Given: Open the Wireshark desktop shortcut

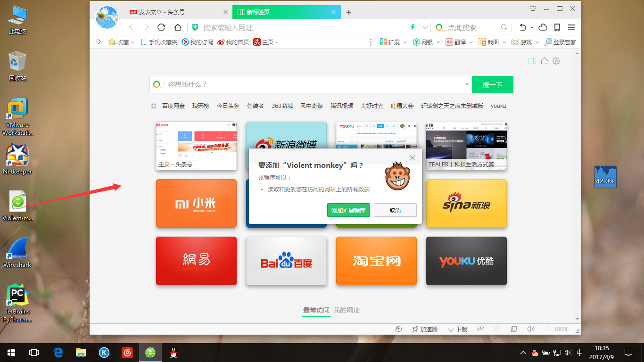Looking at the screenshot, I should point(17,253).
